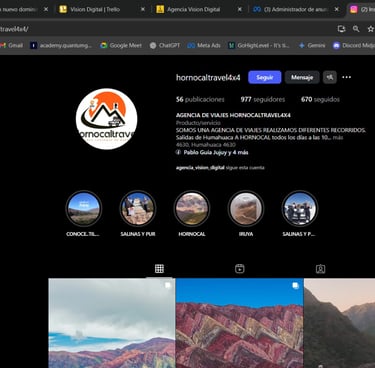The image size is (375, 368).
Task: Expand the bio with más link
Action: 338,137
